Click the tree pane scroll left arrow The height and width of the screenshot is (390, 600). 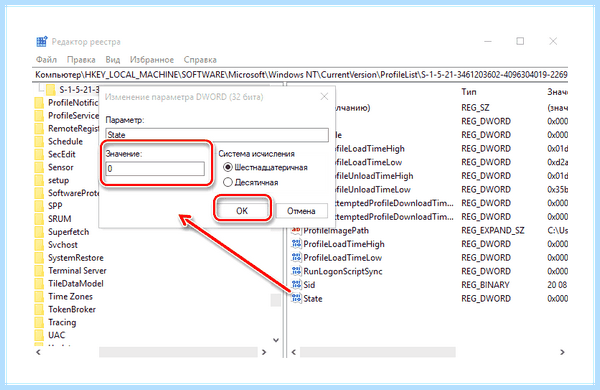[38, 352]
